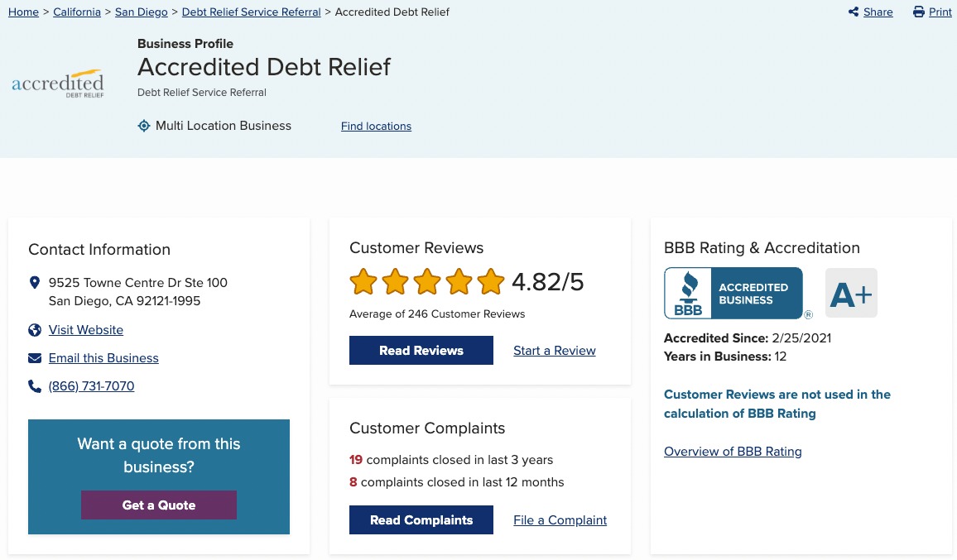Click the BBB Accredited Business seal
The width and height of the screenshot is (957, 560).
click(733, 294)
